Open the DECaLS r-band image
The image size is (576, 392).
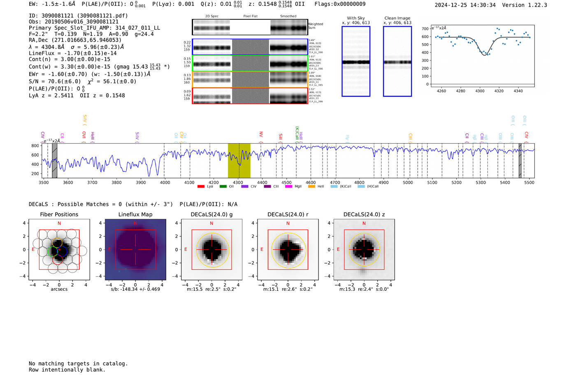pyautogui.click(x=288, y=249)
